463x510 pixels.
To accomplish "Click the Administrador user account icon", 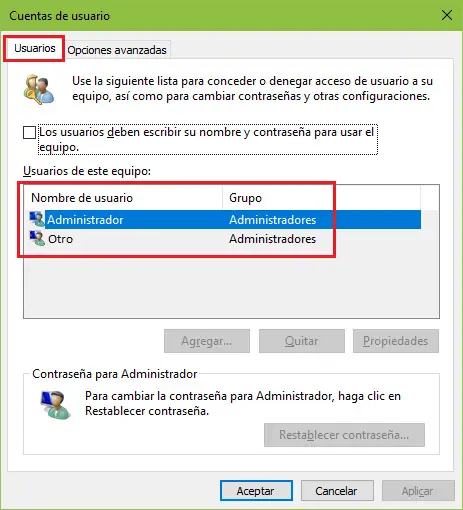I will [x=37, y=219].
